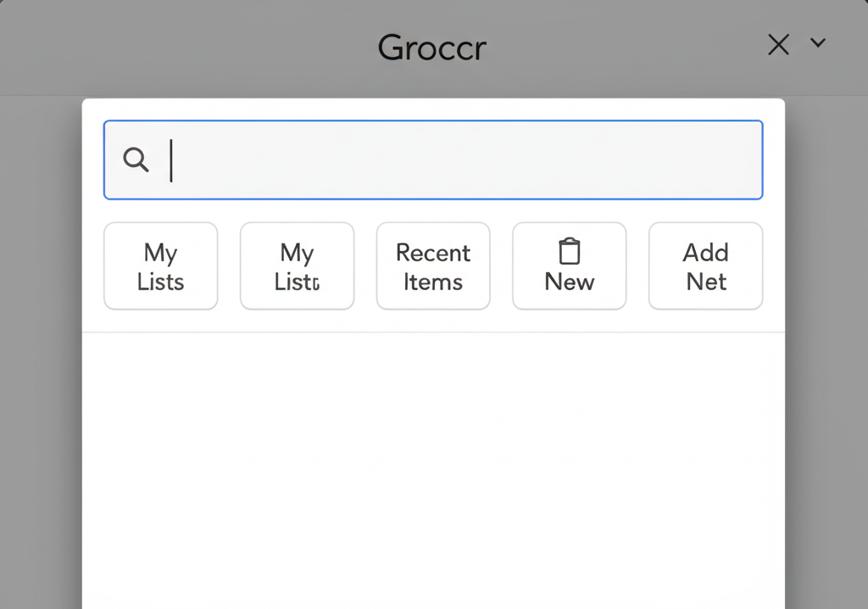Switch to the Recent Items section
Image resolution: width=868 pixels, height=609 pixels.
click(433, 265)
